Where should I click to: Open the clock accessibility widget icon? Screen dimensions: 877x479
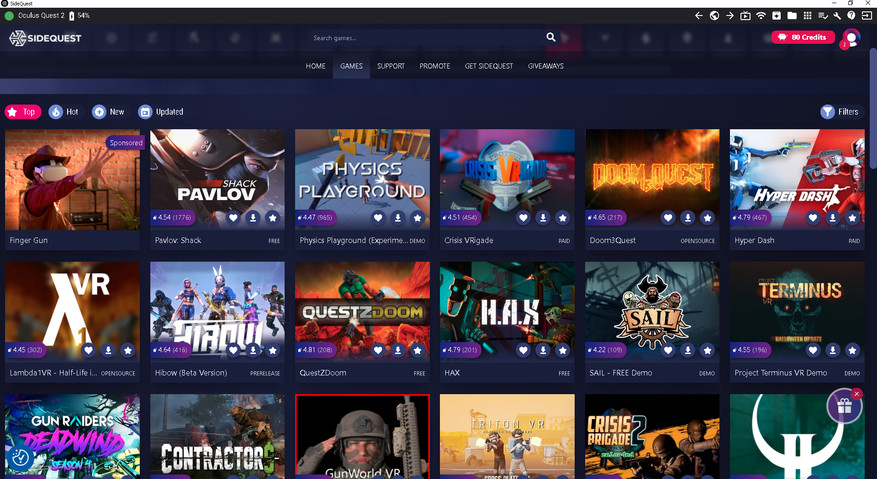pos(21,457)
